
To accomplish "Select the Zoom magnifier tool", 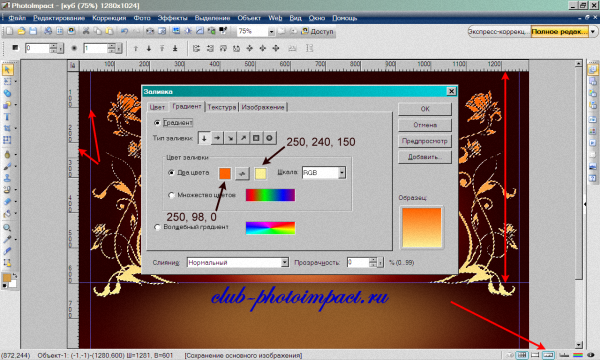I will [x=7, y=228].
